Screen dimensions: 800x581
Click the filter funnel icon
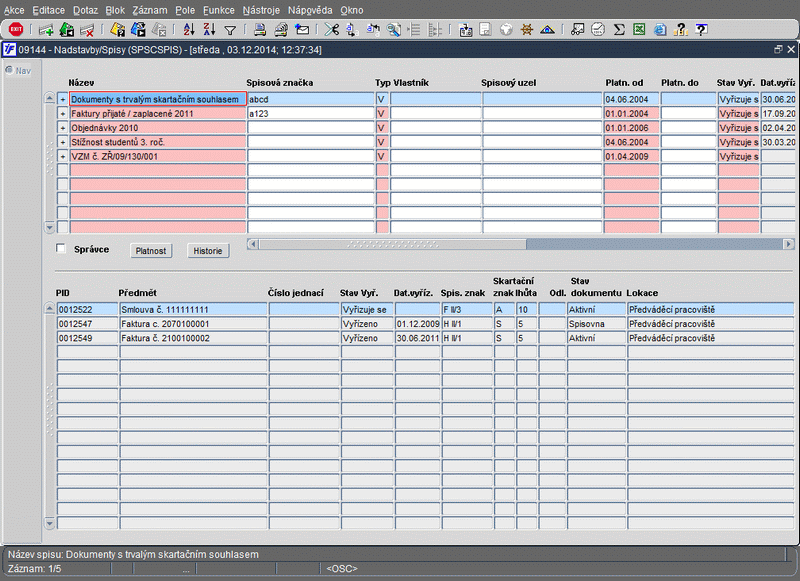230,30
